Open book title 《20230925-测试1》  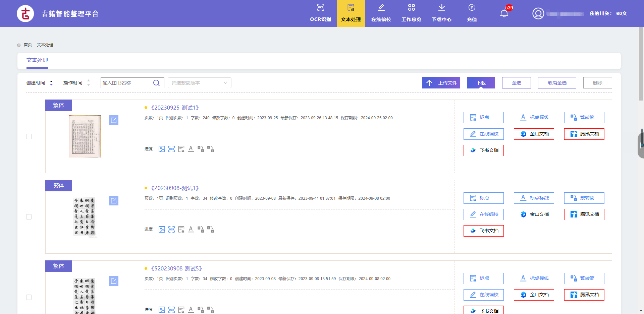pos(175,108)
